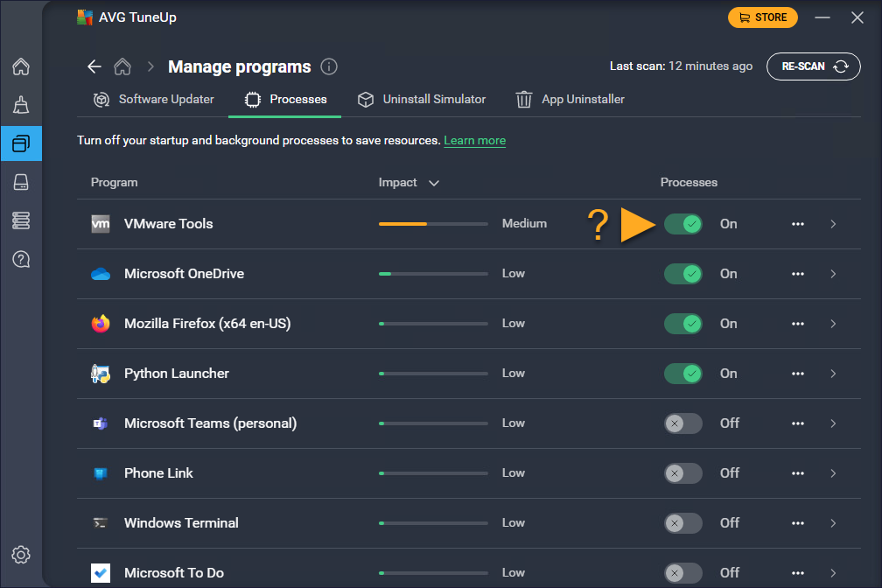
Task: Click the back arrow next to Manage programs
Action: [94, 67]
